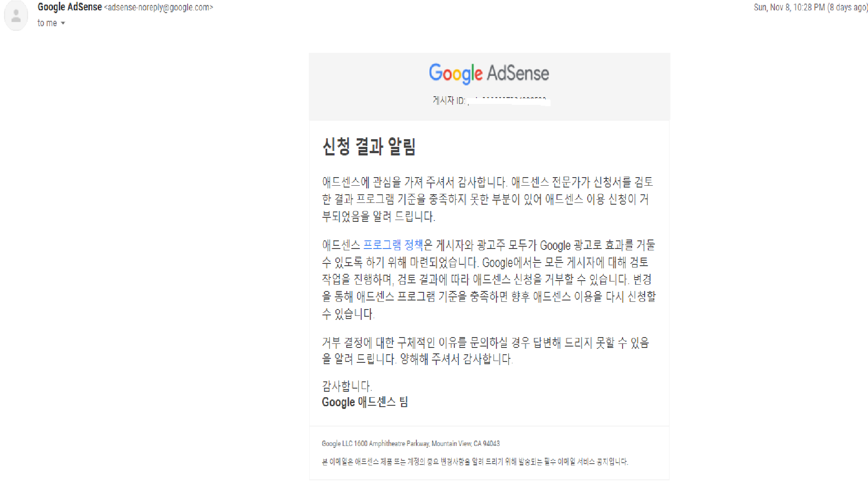Expand the 'to me' recipient details arrow

[63, 23]
